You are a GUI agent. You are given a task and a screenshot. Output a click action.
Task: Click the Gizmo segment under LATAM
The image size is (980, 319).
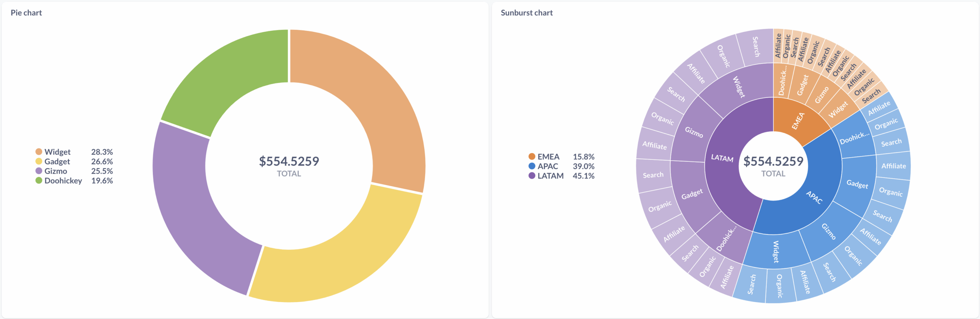694,132
